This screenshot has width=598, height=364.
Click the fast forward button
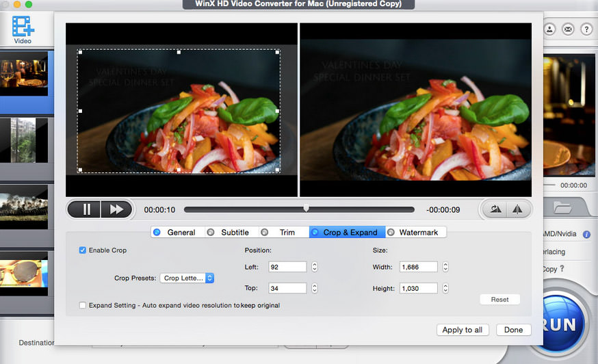point(116,209)
